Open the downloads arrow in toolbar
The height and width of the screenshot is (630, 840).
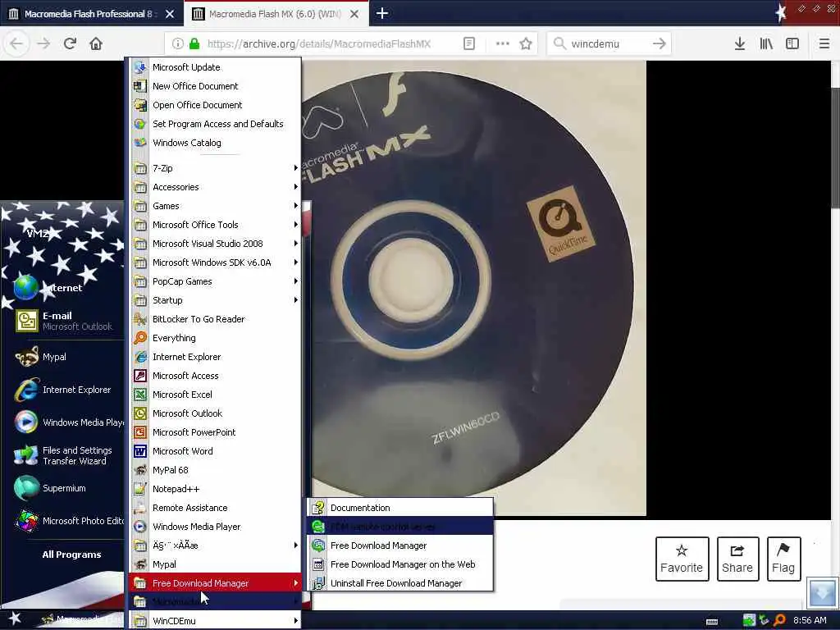739,44
